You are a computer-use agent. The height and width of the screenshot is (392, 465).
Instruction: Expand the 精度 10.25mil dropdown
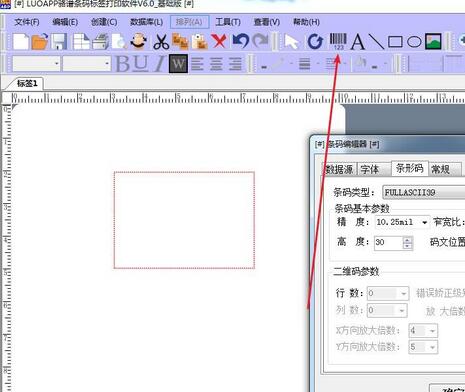coord(402,222)
